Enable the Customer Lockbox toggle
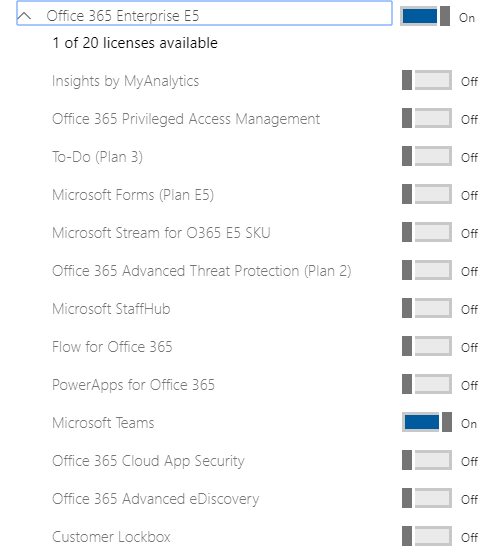The height and width of the screenshot is (559, 490). coord(427,536)
